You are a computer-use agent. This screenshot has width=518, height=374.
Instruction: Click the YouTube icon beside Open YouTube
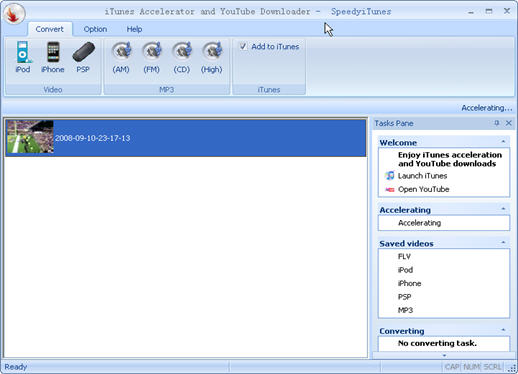(389, 190)
